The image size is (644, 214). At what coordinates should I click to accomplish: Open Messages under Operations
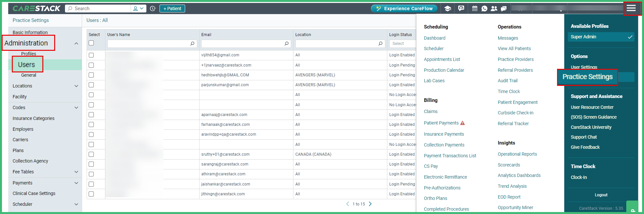click(508, 38)
